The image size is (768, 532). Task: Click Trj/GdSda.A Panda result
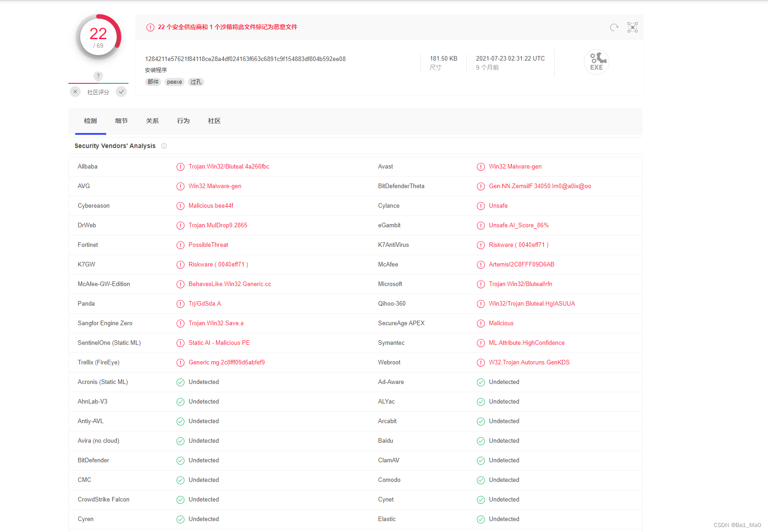tap(205, 304)
